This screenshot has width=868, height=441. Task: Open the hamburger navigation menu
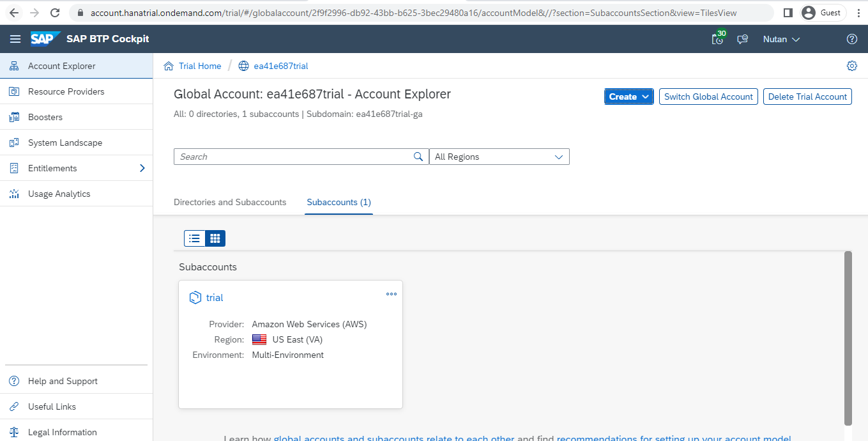(15, 39)
